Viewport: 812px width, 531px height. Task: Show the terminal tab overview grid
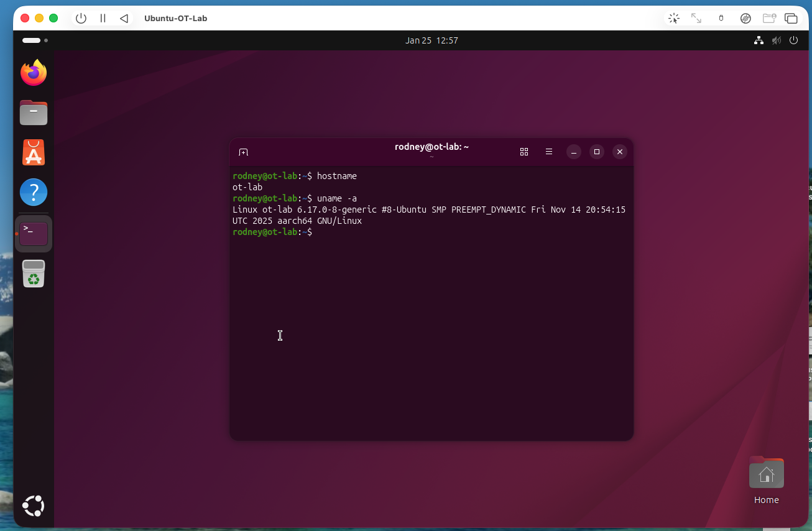[524, 151]
